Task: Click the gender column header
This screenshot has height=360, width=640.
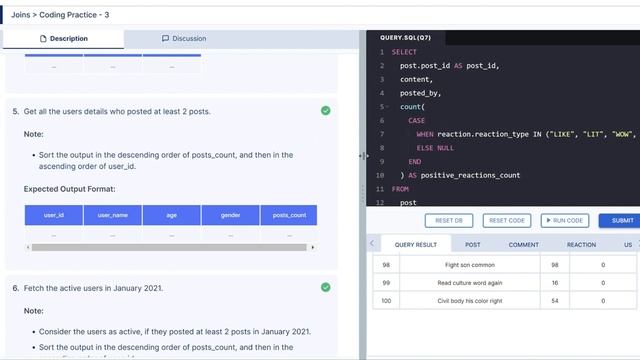Action: [230, 215]
